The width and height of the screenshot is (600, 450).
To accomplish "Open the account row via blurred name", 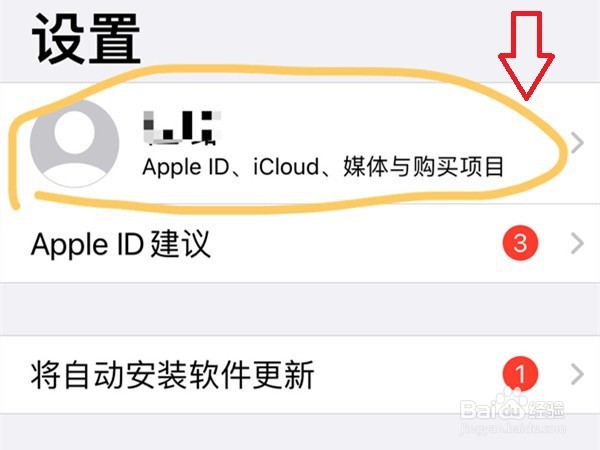I will pos(182,128).
